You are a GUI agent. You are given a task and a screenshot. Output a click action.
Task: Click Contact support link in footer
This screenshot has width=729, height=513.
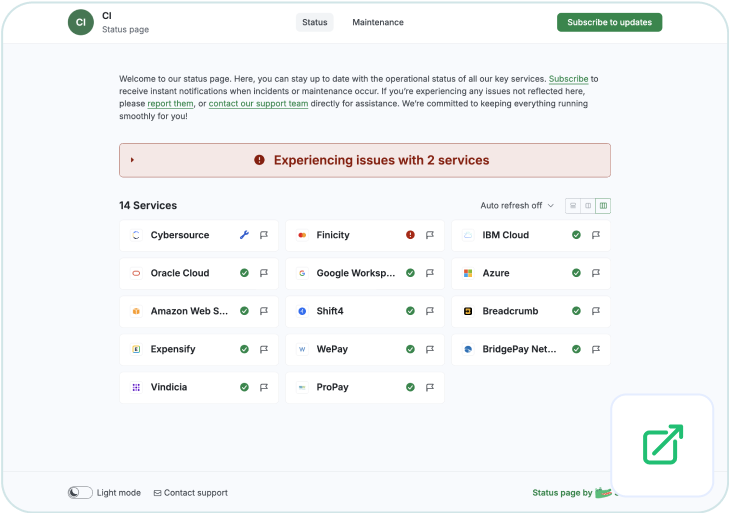[191, 493]
